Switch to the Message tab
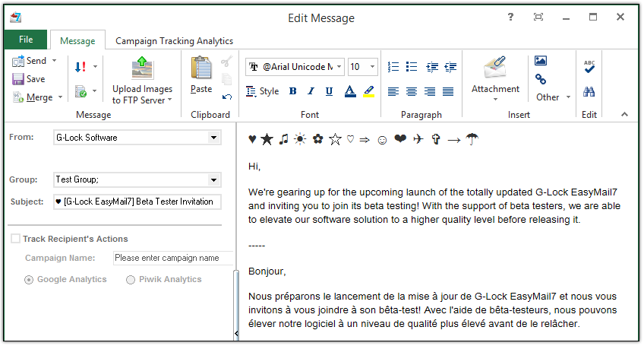Screen dimensions: 644x346 tap(77, 41)
